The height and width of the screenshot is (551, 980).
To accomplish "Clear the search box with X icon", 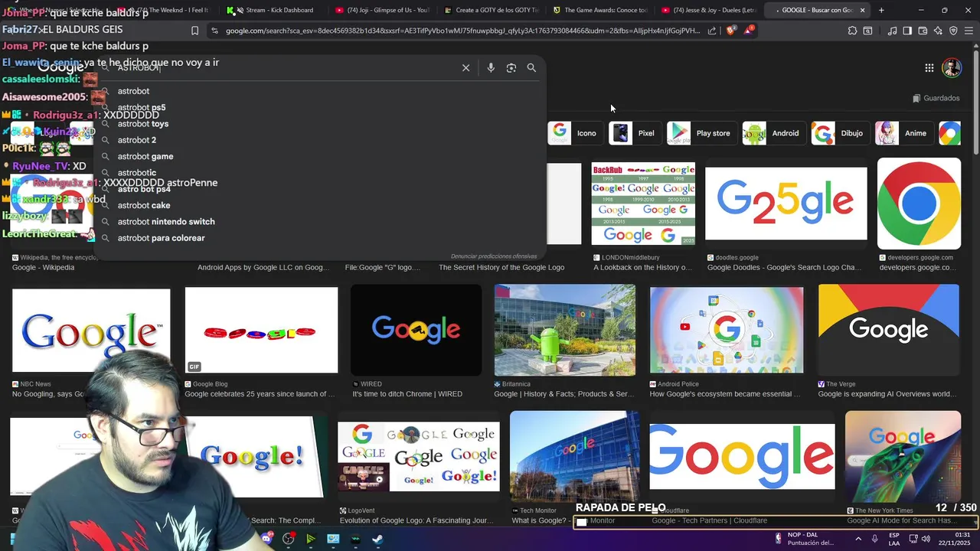I will click(x=465, y=68).
